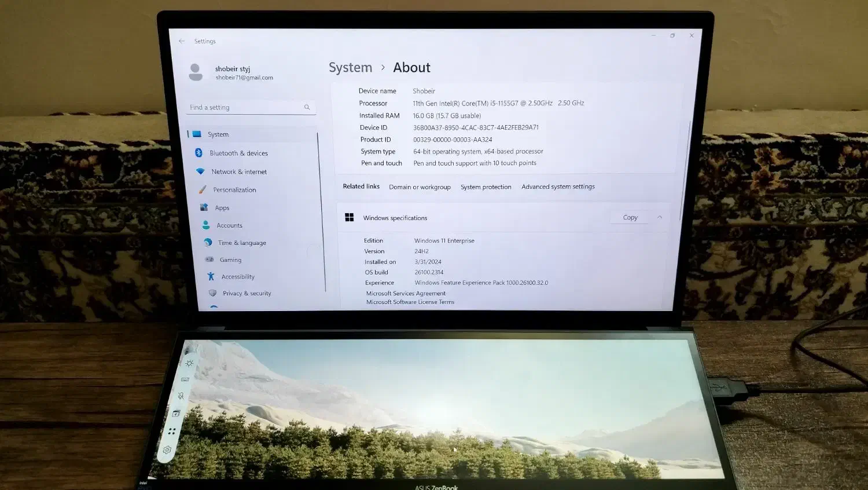The height and width of the screenshot is (490, 868).
Task: Open Time & language settings
Action: 241,243
